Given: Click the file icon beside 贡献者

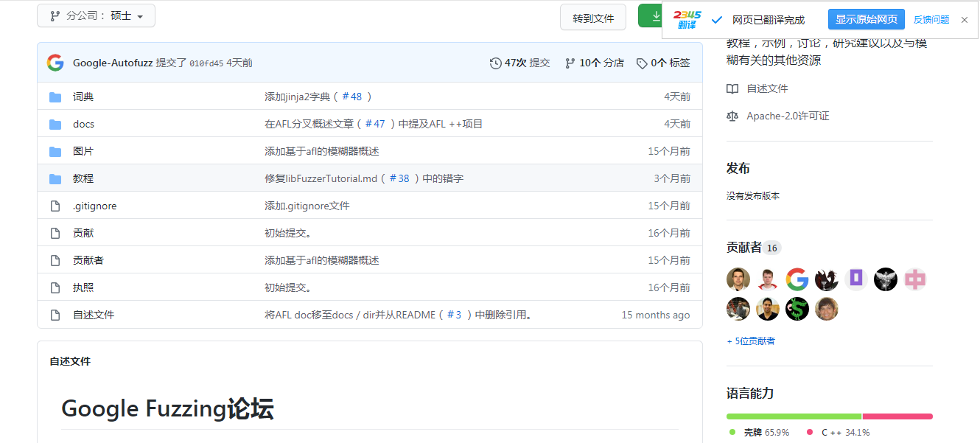Looking at the screenshot, I should (x=55, y=260).
